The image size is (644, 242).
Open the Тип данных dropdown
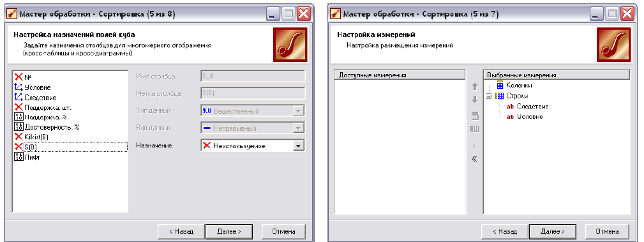[299, 111]
